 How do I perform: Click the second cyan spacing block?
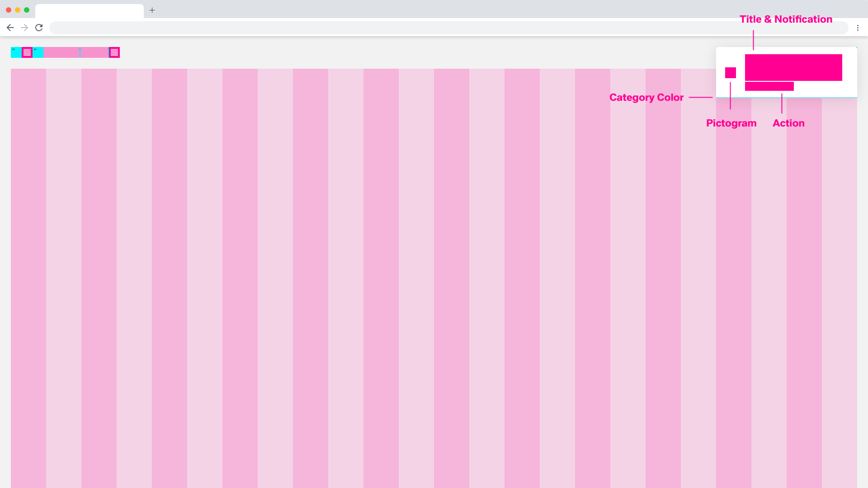[x=38, y=52]
